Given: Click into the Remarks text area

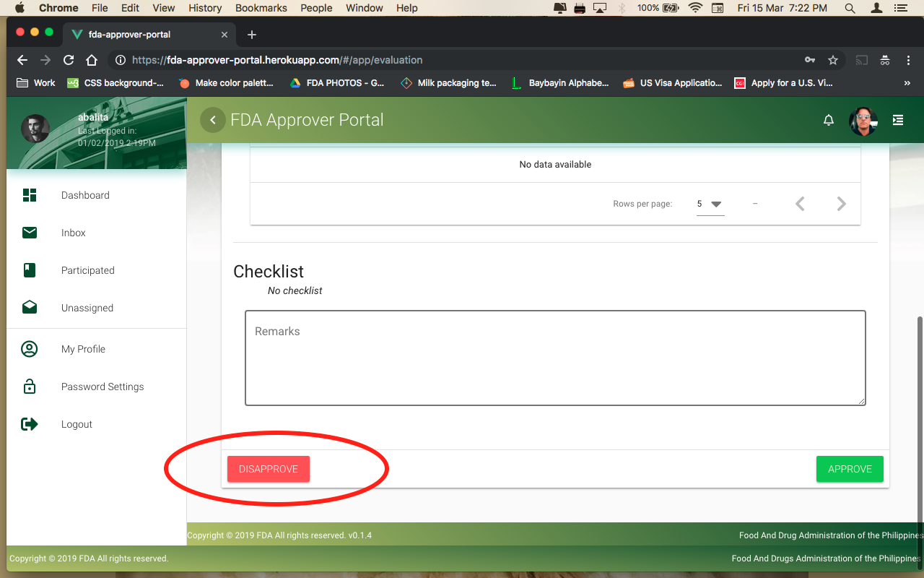Looking at the screenshot, I should (555, 358).
